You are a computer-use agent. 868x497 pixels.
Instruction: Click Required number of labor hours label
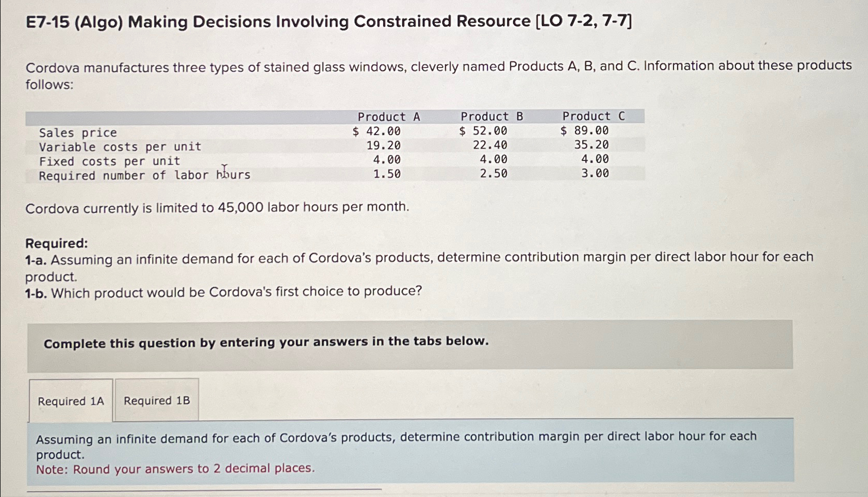(x=143, y=175)
